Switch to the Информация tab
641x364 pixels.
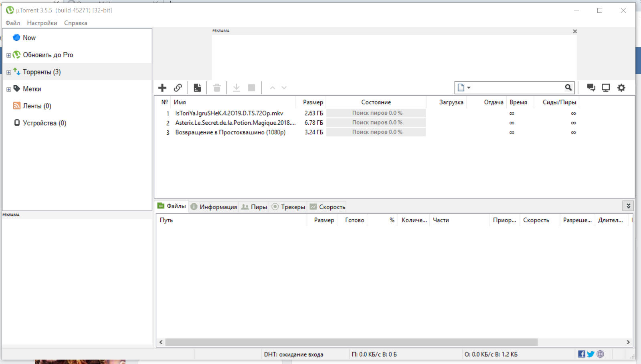pos(214,207)
